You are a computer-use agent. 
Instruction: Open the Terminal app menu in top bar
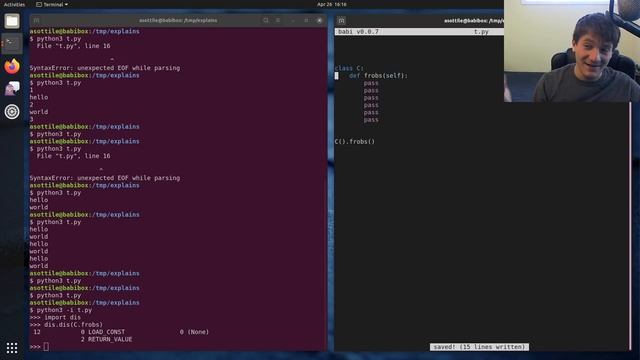click(x=52, y=4)
